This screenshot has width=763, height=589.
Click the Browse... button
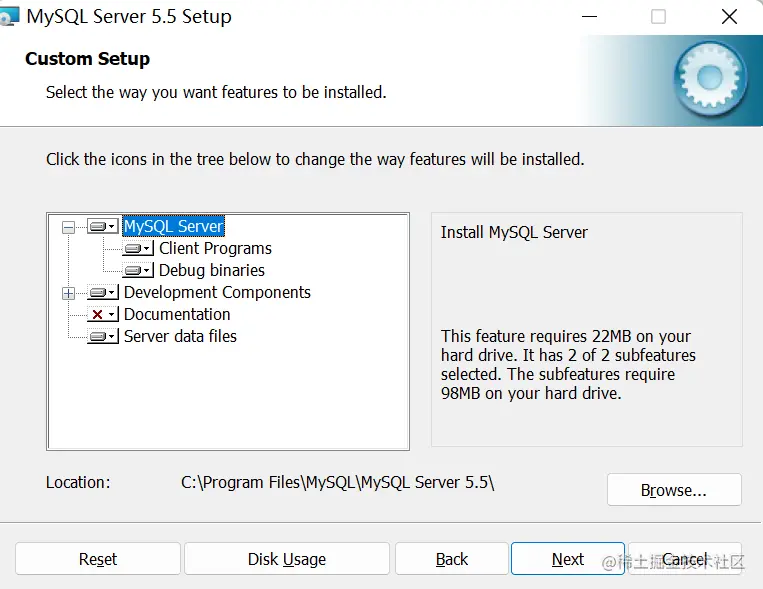point(674,490)
